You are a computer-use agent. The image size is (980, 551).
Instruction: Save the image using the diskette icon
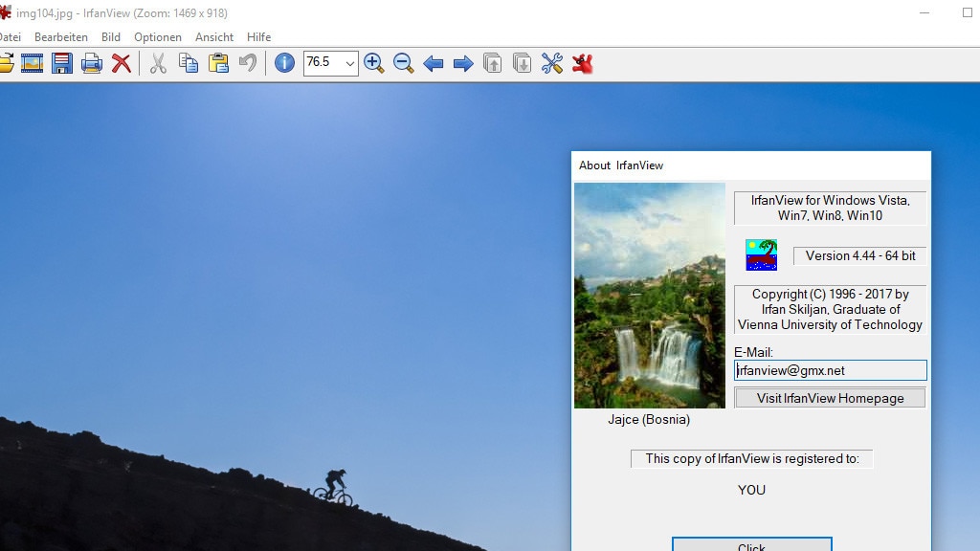click(61, 63)
